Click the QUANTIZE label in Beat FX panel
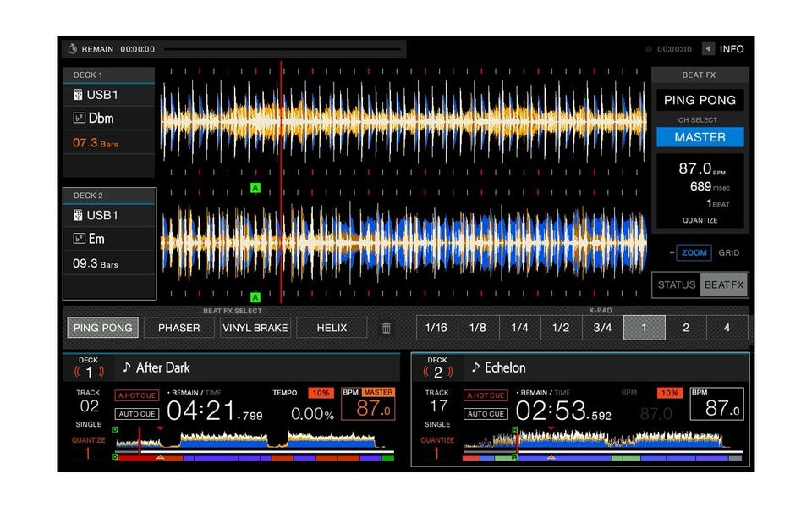The height and width of the screenshot is (508, 812). tap(700, 220)
